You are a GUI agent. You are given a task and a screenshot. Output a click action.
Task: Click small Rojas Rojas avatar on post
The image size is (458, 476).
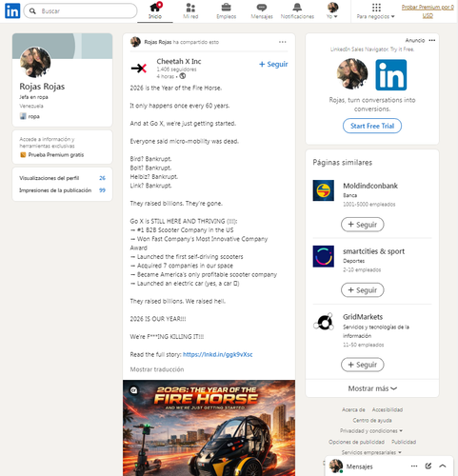[135, 42]
